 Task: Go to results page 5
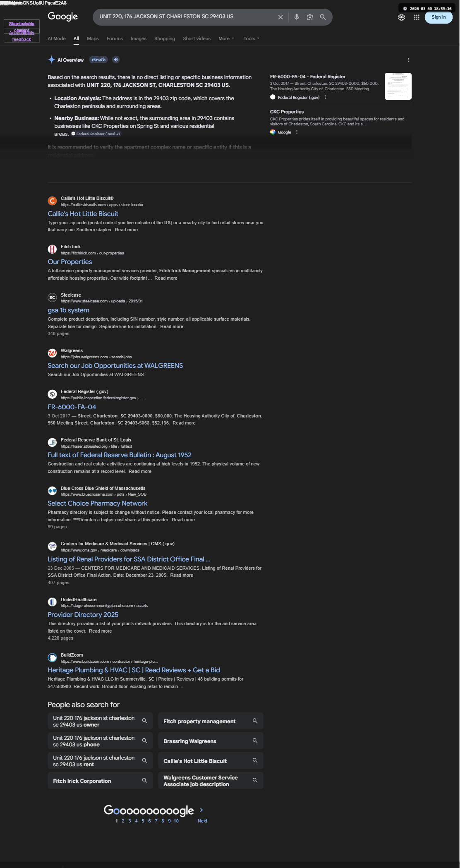pyautogui.click(x=143, y=821)
